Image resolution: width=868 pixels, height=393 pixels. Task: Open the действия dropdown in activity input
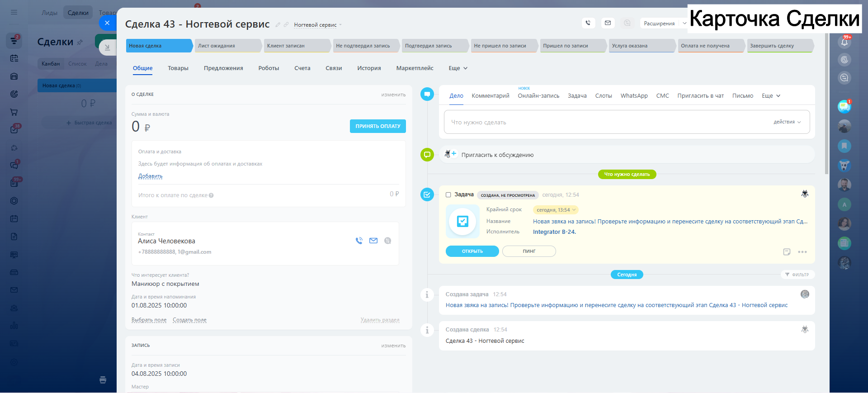[x=787, y=122]
